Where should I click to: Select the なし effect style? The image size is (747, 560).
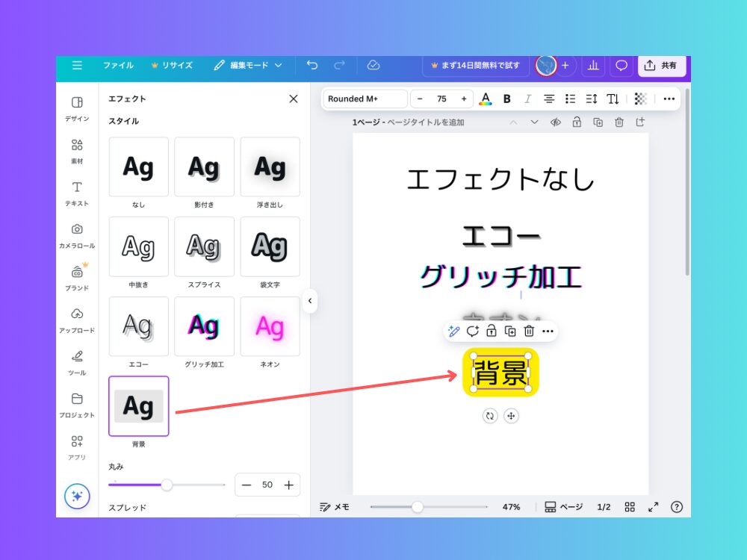click(x=139, y=167)
